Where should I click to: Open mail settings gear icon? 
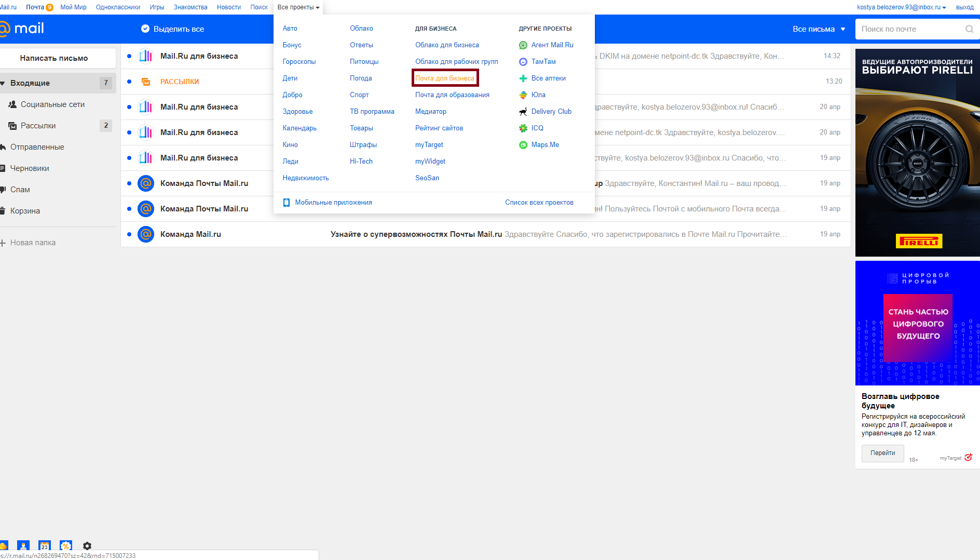(87, 546)
